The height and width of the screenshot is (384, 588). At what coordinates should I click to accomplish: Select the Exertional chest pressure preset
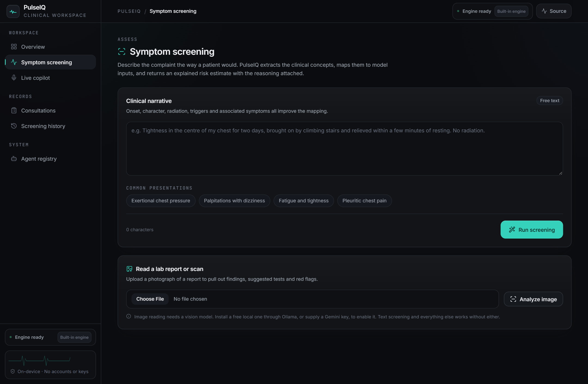pos(161,201)
